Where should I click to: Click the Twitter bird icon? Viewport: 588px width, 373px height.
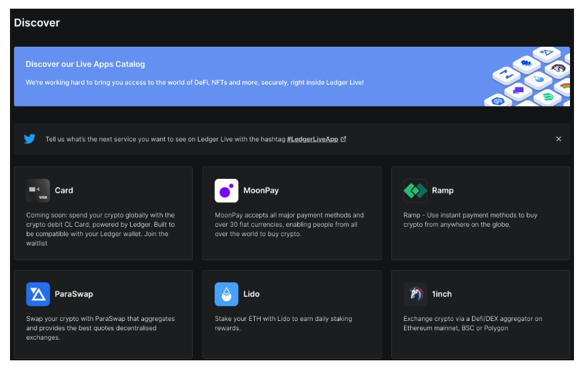(x=29, y=139)
